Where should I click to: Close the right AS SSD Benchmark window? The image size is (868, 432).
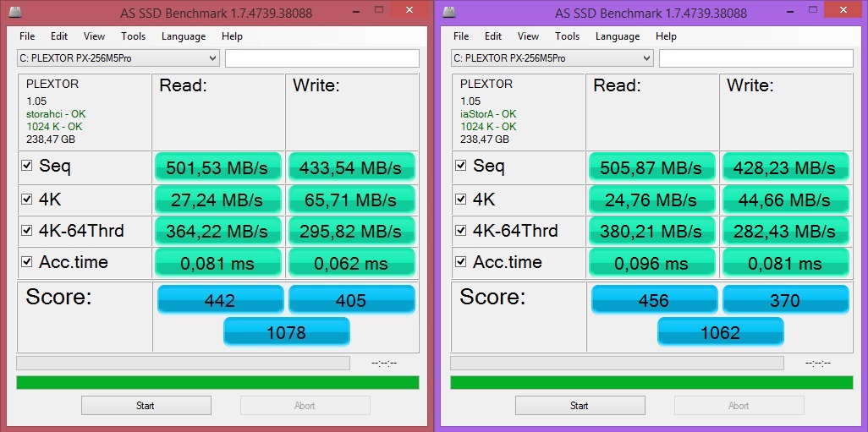[x=843, y=10]
